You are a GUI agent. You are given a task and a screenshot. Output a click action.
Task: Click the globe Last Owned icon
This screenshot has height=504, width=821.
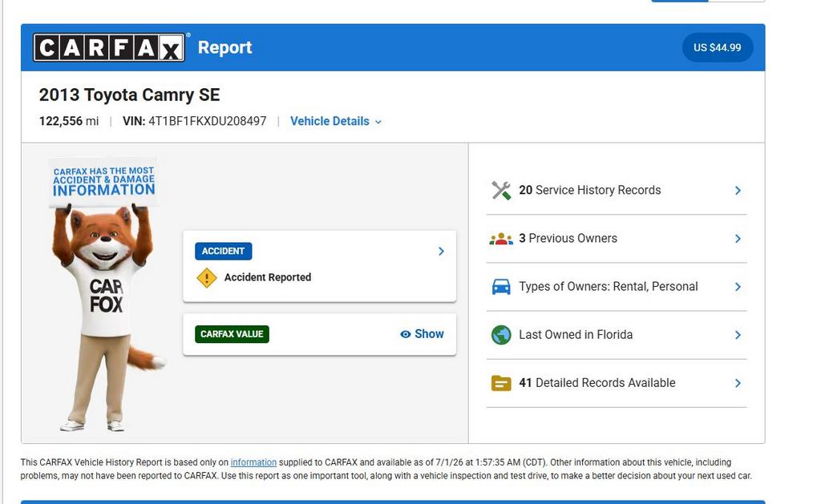[501, 335]
